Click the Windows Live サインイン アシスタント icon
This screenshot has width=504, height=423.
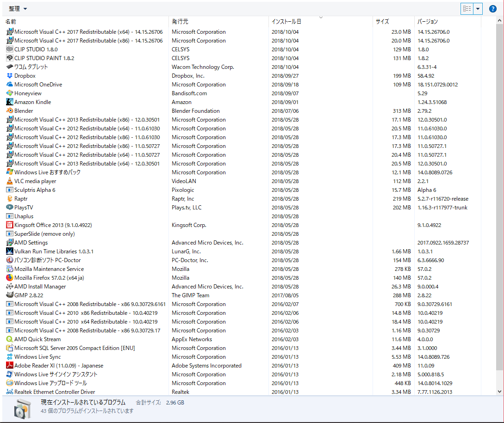pos(10,374)
